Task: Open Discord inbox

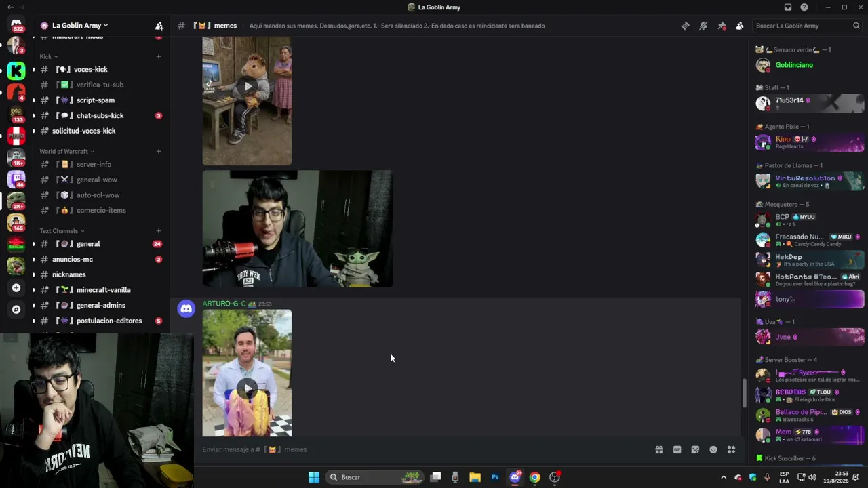Action: (788, 7)
